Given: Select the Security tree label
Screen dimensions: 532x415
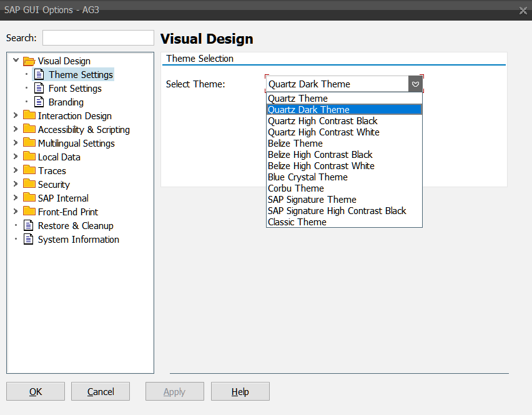Looking at the screenshot, I should click(54, 185).
